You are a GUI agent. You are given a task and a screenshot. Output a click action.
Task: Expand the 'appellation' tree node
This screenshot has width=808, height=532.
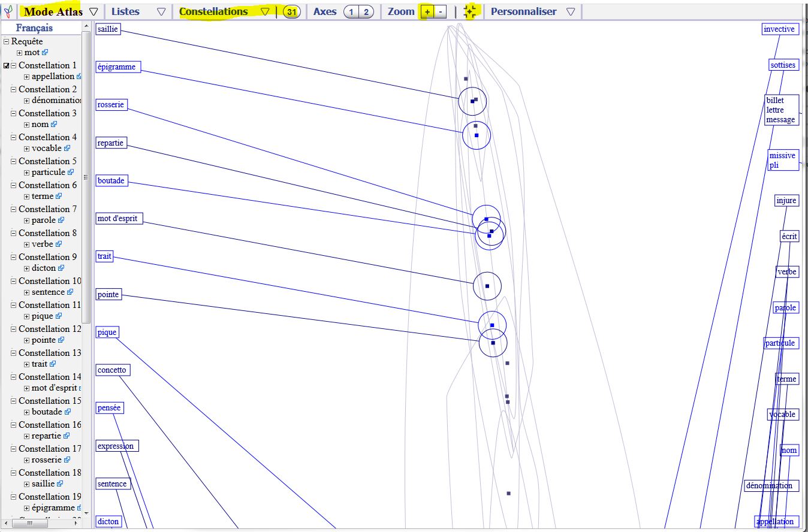coord(26,77)
